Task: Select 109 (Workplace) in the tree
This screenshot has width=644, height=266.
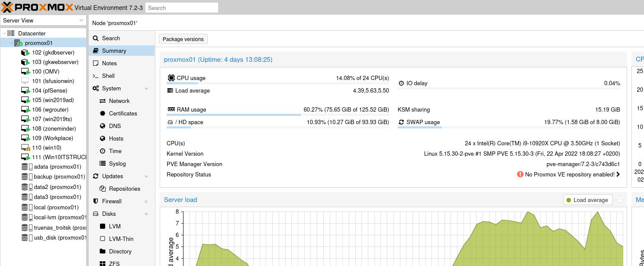Action: 43,138
